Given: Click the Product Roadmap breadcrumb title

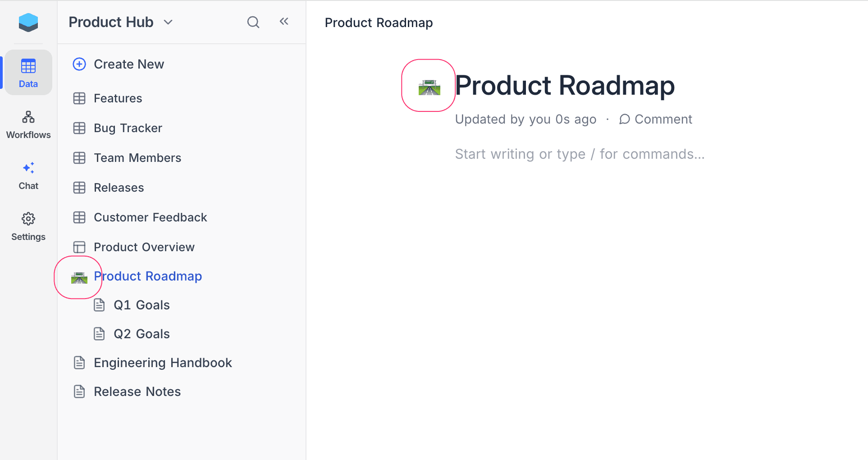Looking at the screenshot, I should 379,22.
